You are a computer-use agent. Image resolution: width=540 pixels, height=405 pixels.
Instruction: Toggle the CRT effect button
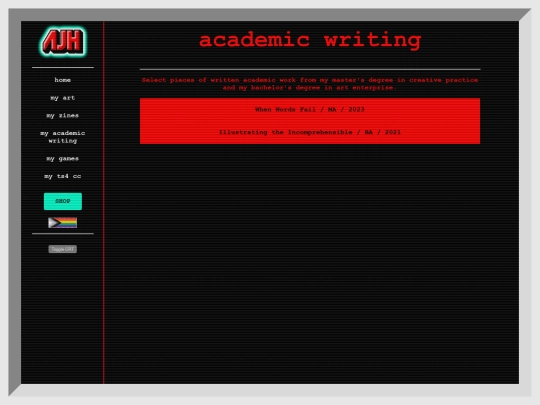[x=62, y=249]
